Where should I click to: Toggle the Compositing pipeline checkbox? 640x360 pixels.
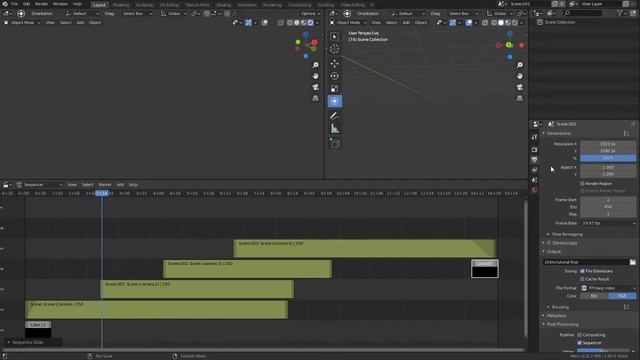point(580,335)
